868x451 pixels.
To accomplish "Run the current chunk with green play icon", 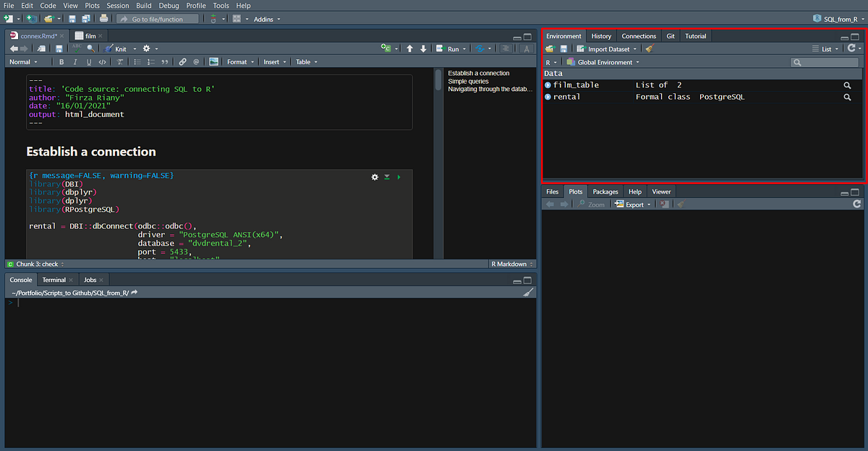I will pyautogui.click(x=399, y=176).
